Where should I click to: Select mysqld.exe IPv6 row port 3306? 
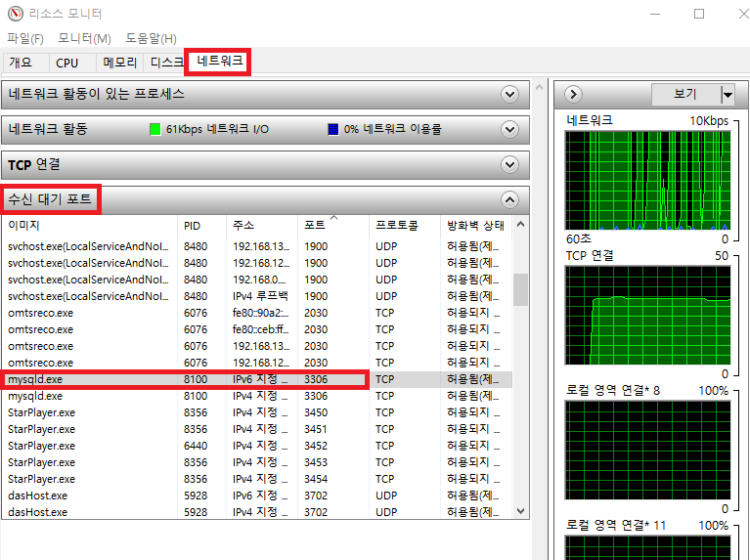257,379
